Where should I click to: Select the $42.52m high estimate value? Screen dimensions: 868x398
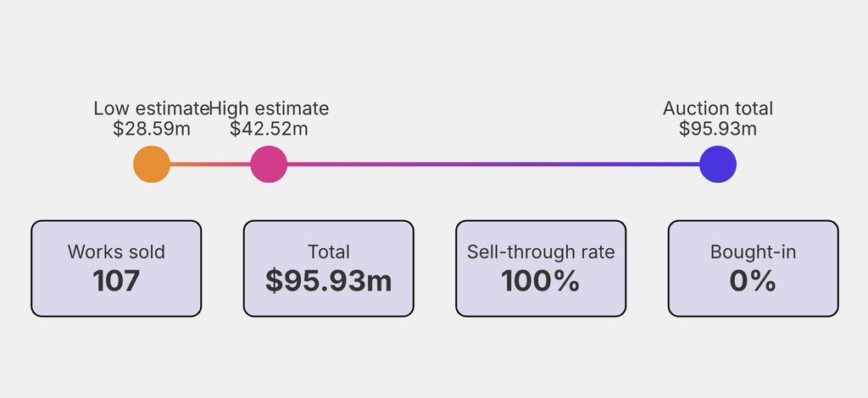(x=269, y=129)
